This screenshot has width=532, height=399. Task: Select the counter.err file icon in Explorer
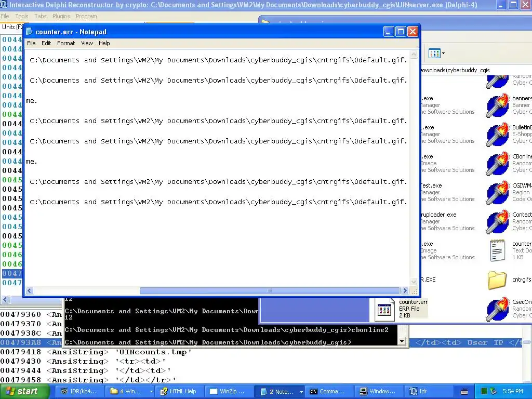(384, 309)
